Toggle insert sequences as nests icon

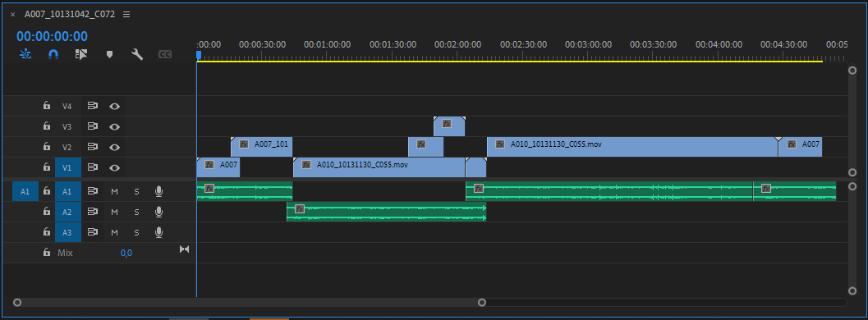(x=25, y=54)
